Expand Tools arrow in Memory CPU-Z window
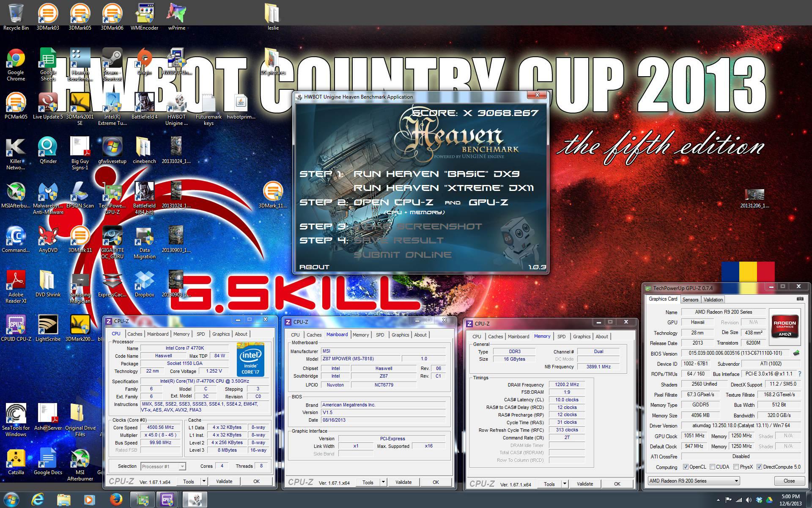This screenshot has width=812, height=508. point(565,484)
